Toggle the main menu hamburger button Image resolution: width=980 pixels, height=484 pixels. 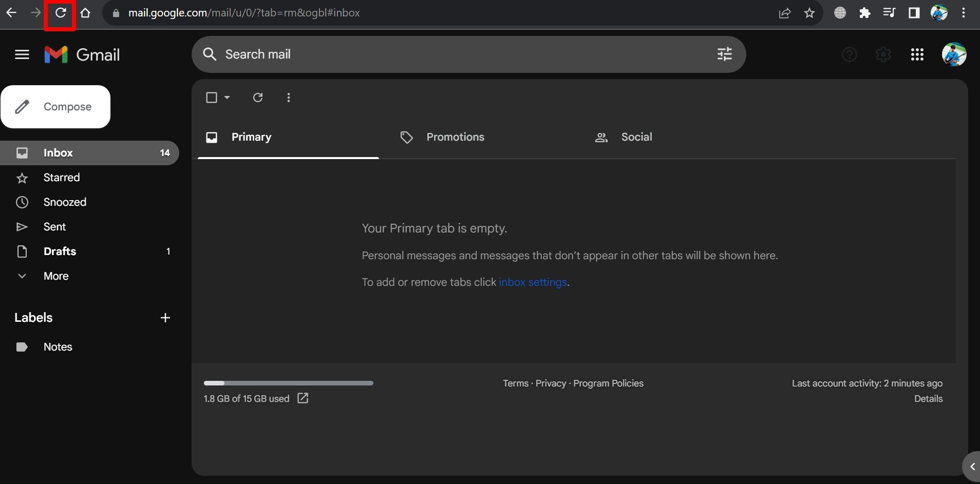click(x=22, y=54)
